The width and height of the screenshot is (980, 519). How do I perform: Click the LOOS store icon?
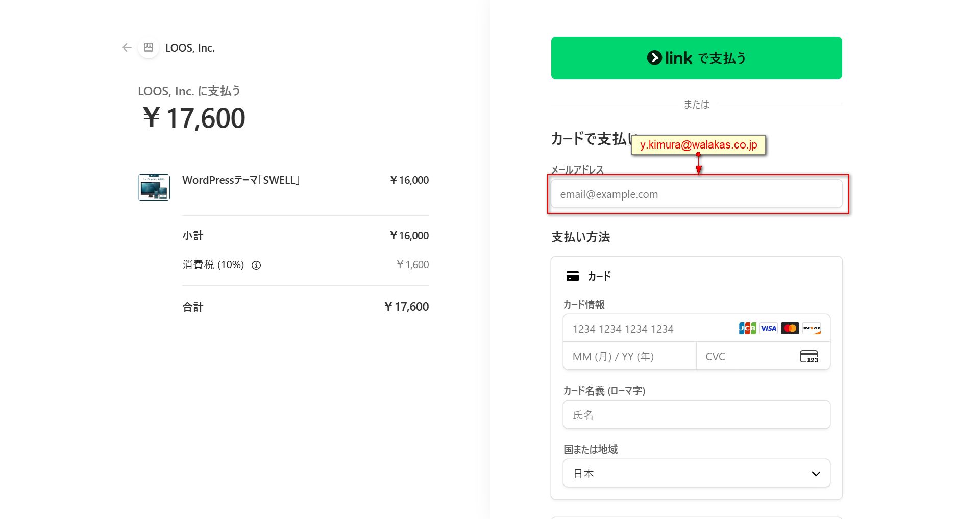(x=149, y=48)
